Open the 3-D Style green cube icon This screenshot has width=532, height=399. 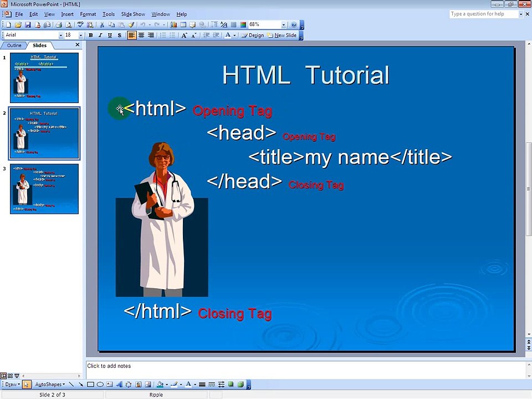pyautogui.click(x=241, y=385)
